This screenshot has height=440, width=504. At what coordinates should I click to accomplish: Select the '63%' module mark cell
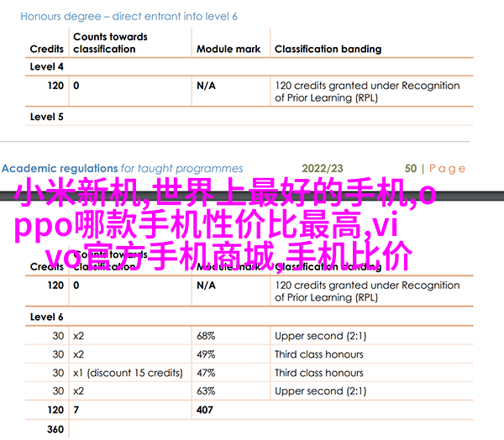(206, 391)
